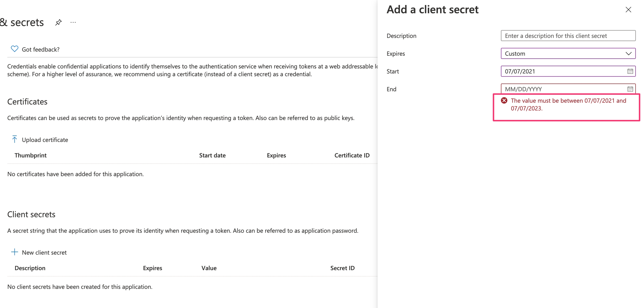Click the Start date field showing 07/07/2021
The height and width of the screenshot is (308, 644).
click(562, 71)
